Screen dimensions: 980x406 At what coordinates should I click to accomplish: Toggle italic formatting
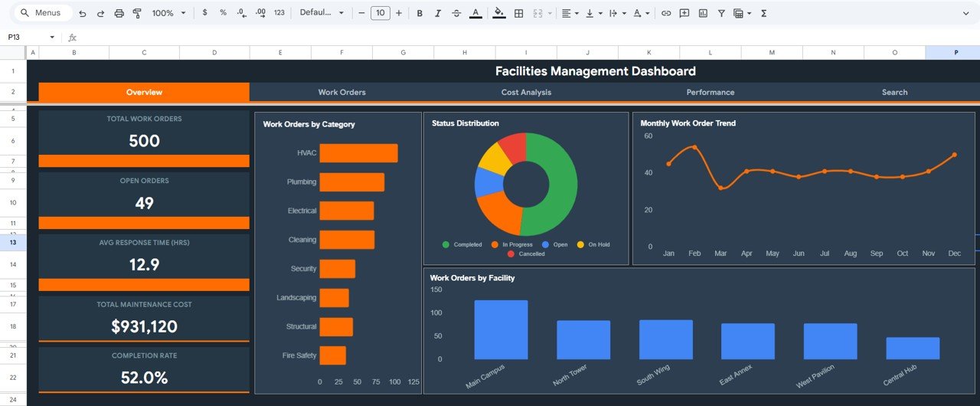tap(438, 13)
